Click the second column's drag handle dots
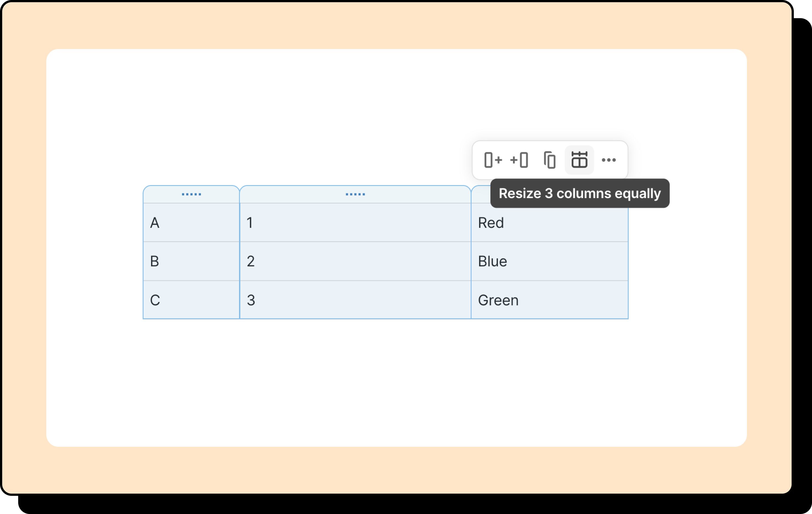The width and height of the screenshot is (812, 514). pyautogui.click(x=355, y=194)
